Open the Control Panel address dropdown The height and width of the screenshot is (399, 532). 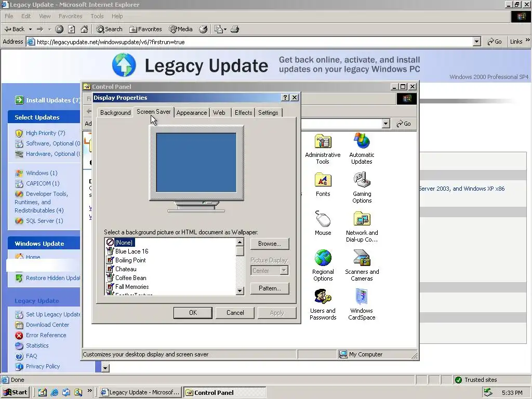coord(386,124)
